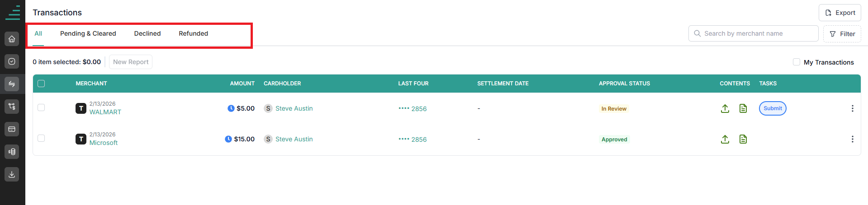Screen dimensions: 868x205
Task: Enable the My Transactions checkbox
Action: 797,62
